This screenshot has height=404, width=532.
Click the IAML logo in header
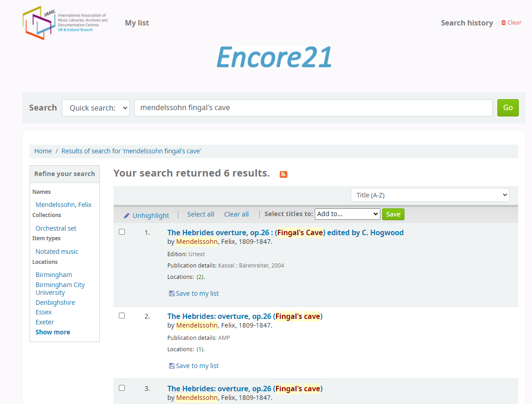(x=65, y=23)
